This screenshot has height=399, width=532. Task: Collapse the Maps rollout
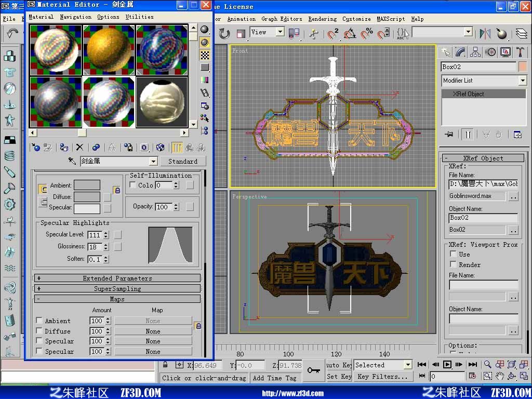pyautogui.click(x=117, y=299)
